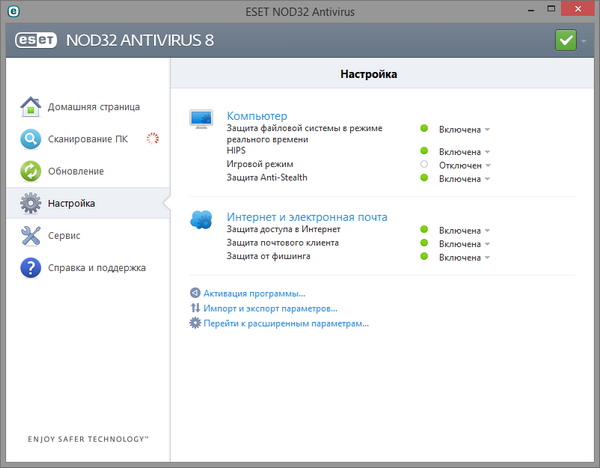Viewport: 600px width, 468px height.
Task: Open Перейти к расширенным параметрам
Action: [x=286, y=324]
